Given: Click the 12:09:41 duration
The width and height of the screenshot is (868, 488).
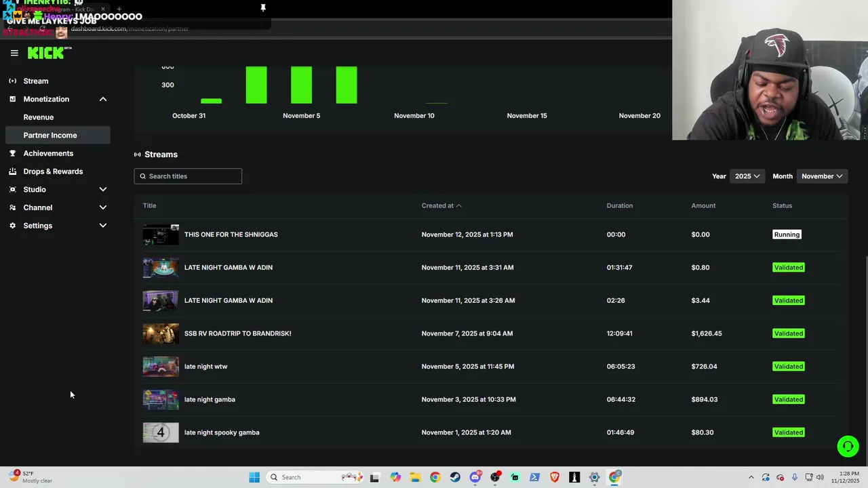Looking at the screenshot, I should (x=619, y=333).
